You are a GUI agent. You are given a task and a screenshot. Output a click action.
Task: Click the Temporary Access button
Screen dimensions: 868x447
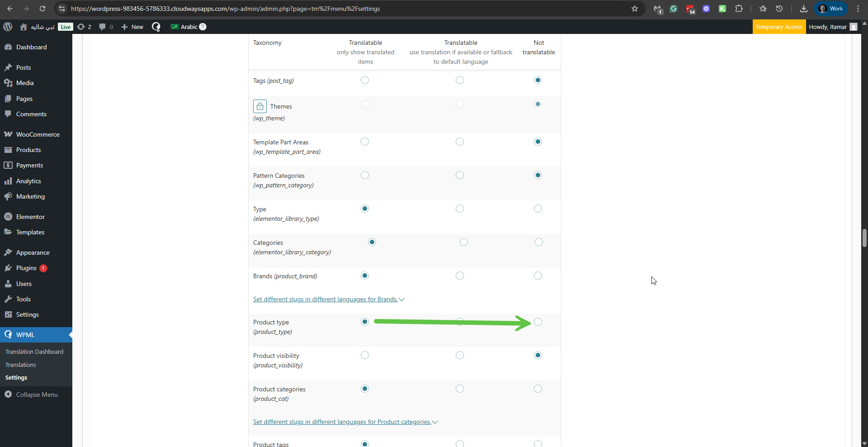pyautogui.click(x=778, y=27)
